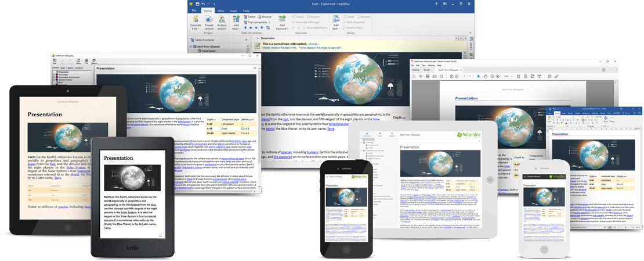
Task: Click Options icon in CHM help viewer
Action: pos(94,60)
